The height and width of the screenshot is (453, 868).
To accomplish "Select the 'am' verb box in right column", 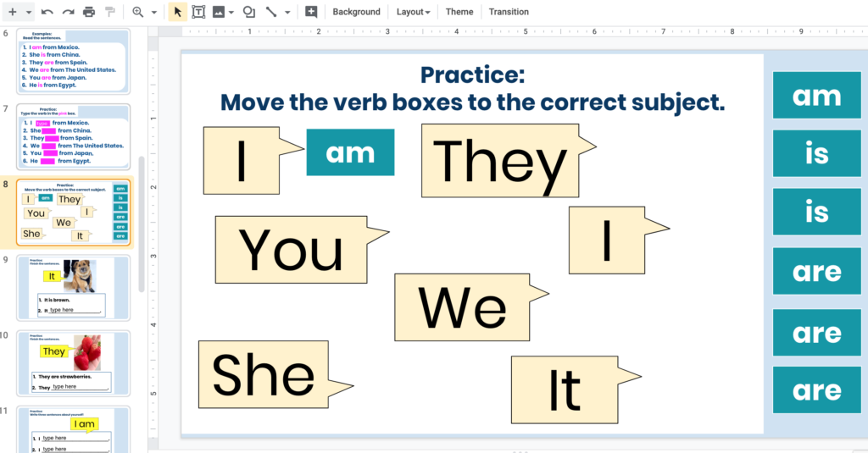I will [817, 95].
